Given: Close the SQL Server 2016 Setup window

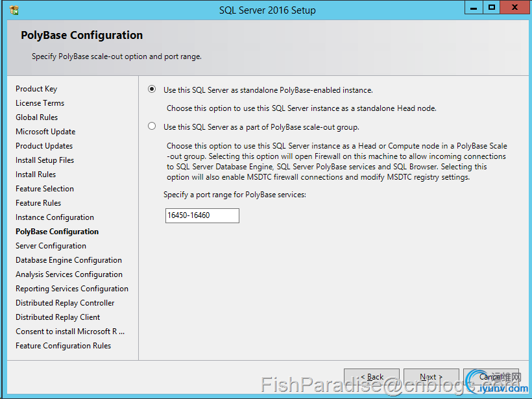Looking at the screenshot, I should coord(514,8).
